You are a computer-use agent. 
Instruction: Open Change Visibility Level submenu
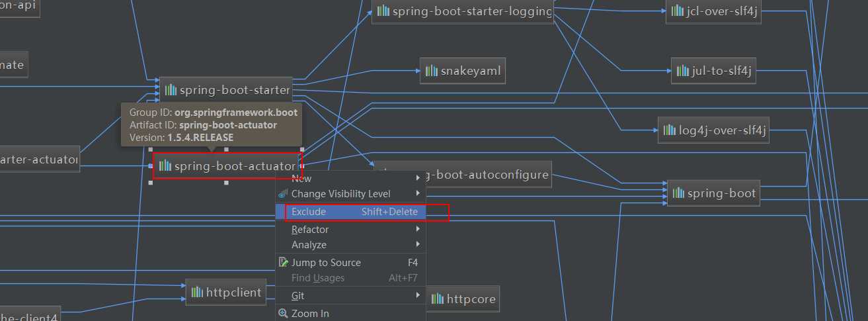[350, 194]
